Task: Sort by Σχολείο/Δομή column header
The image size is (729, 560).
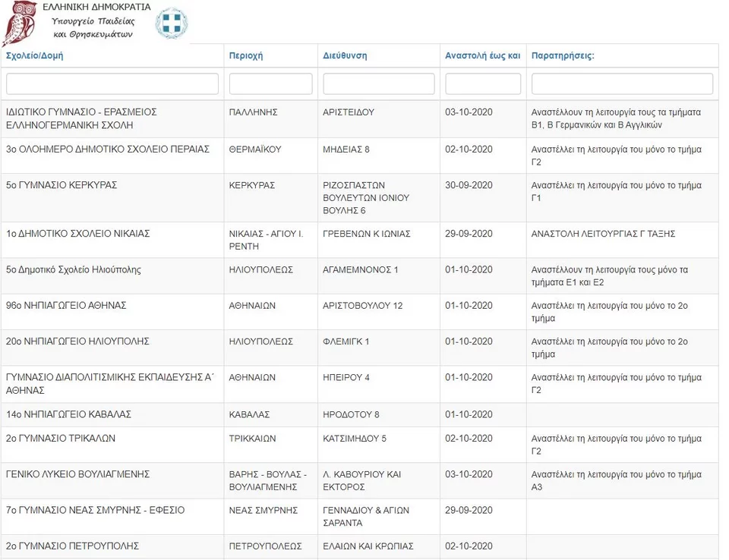Action: point(34,56)
